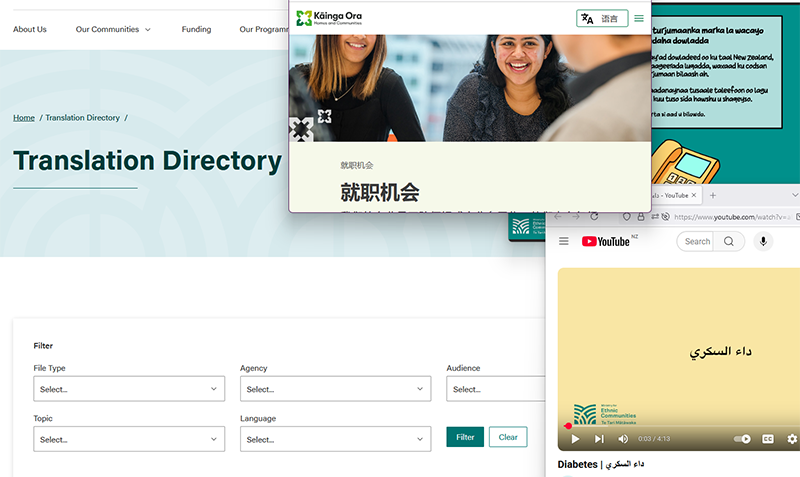Open the Agency dropdown
Image resolution: width=800 pixels, height=477 pixels.
point(336,389)
